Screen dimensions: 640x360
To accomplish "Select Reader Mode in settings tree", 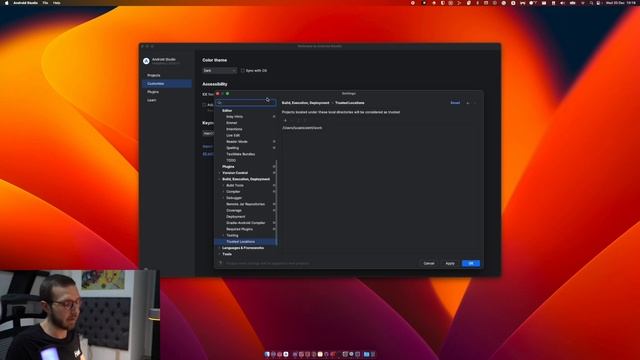I will click(x=237, y=142).
